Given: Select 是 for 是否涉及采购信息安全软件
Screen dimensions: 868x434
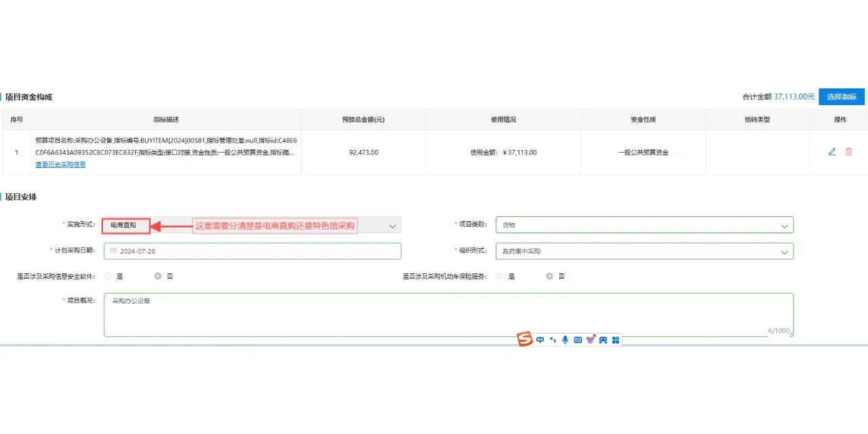Looking at the screenshot, I should pyautogui.click(x=108, y=277).
